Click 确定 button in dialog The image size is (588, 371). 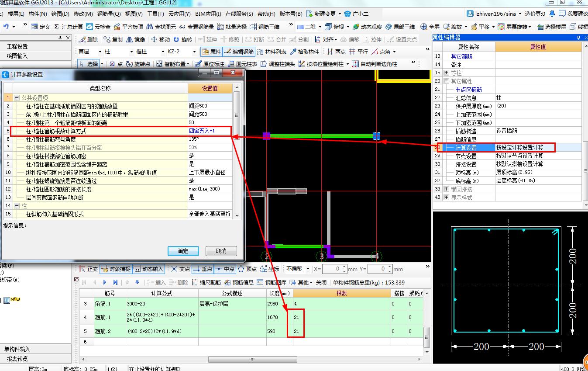tap(183, 251)
